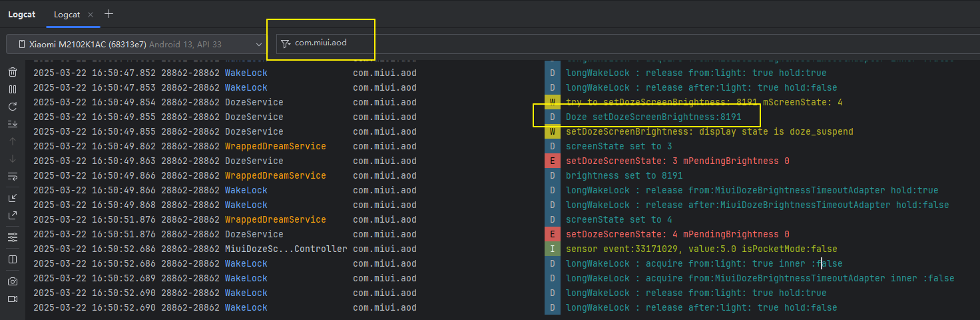Select the 'screenState set to 4' message
This screenshot has width=980, height=320.
tap(618, 219)
